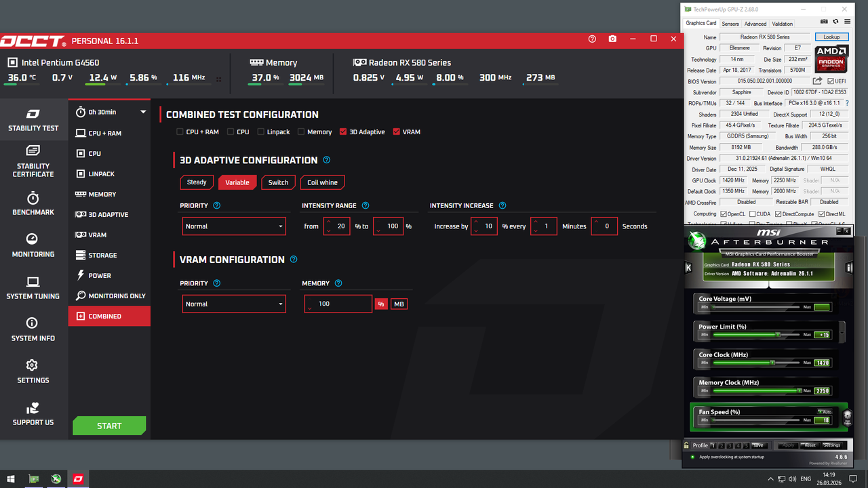Enable CPU checkbox in combined test
Image resolution: width=868 pixels, height=488 pixels.
pos(231,131)
